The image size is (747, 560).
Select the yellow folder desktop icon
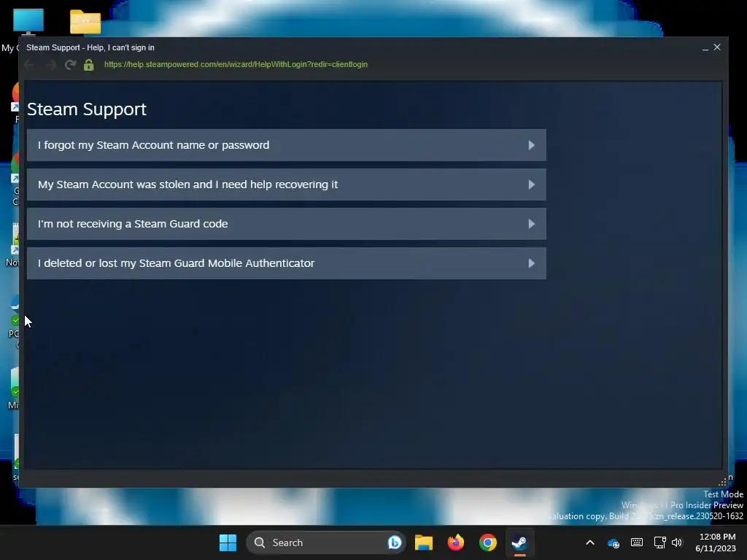coord(85,22)
